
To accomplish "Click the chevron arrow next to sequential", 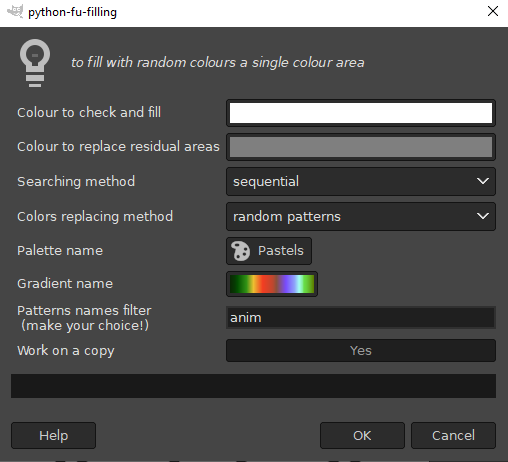I will [x=483, y=181].
